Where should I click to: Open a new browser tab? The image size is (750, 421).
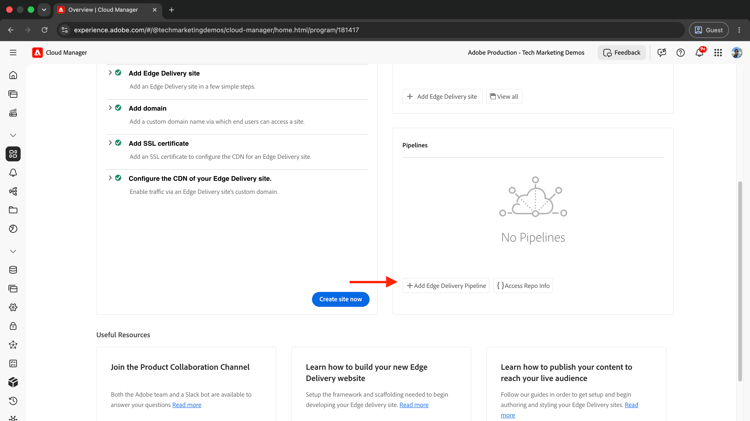point(171,10)
